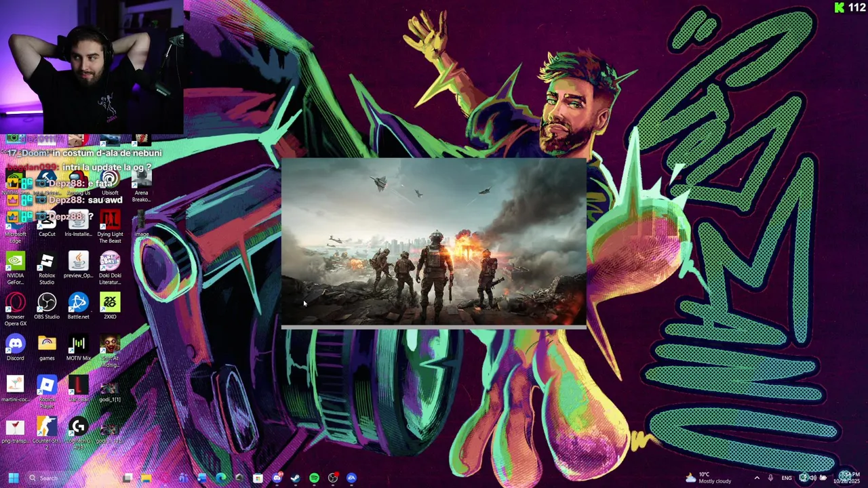
Task: Open the Battle.net desktop shortcut
Action: [78, 306]
